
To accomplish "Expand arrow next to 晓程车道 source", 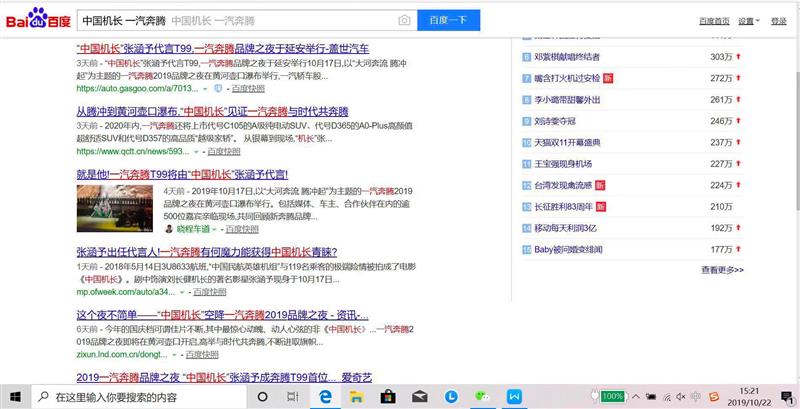I will 214,229.
